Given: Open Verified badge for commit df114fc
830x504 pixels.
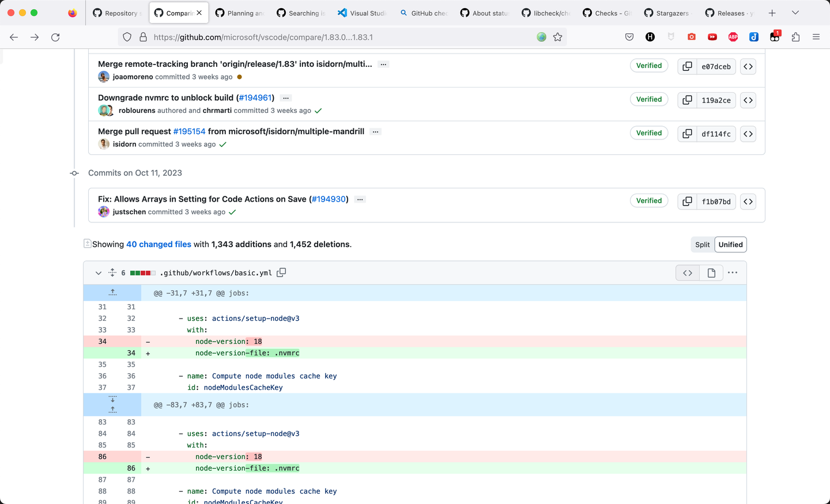Looking at the screenshot, I should pyautogui.click(x=649, y=133).
